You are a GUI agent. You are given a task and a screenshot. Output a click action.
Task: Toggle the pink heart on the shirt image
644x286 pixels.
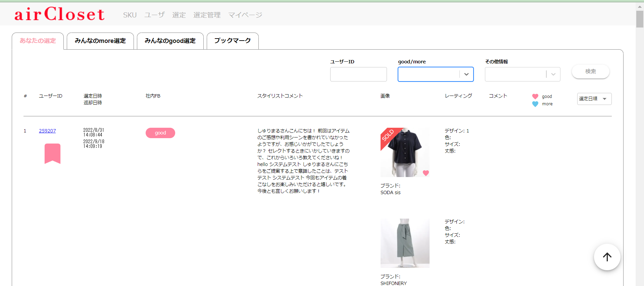click(426, 173)
